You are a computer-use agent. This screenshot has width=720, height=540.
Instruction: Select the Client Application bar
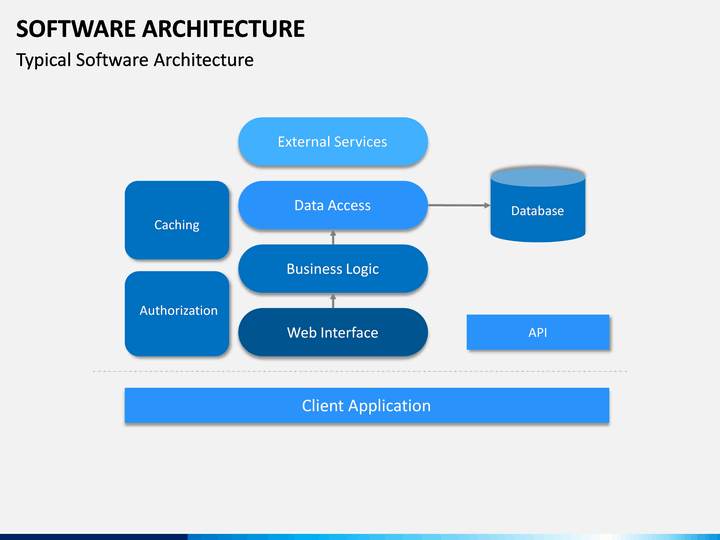point(367,405)
